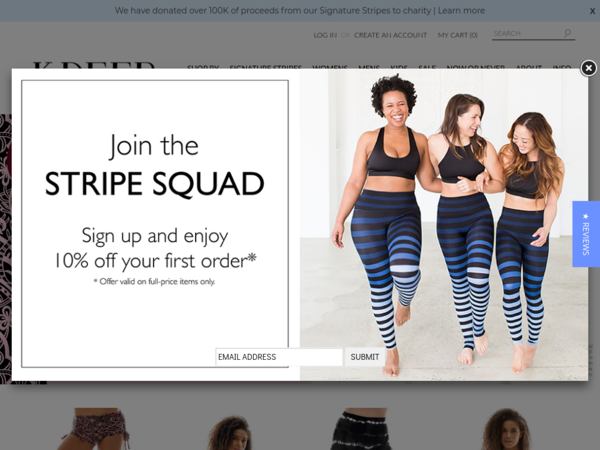View My Cart
Screen dimensions: 600x450
click(458, 35)
